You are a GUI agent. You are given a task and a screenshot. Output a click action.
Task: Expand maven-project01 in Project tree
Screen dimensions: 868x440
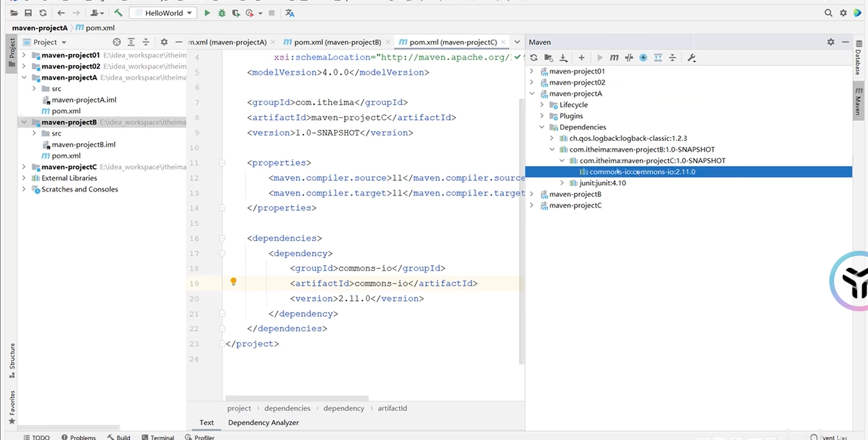click(24, 55)
